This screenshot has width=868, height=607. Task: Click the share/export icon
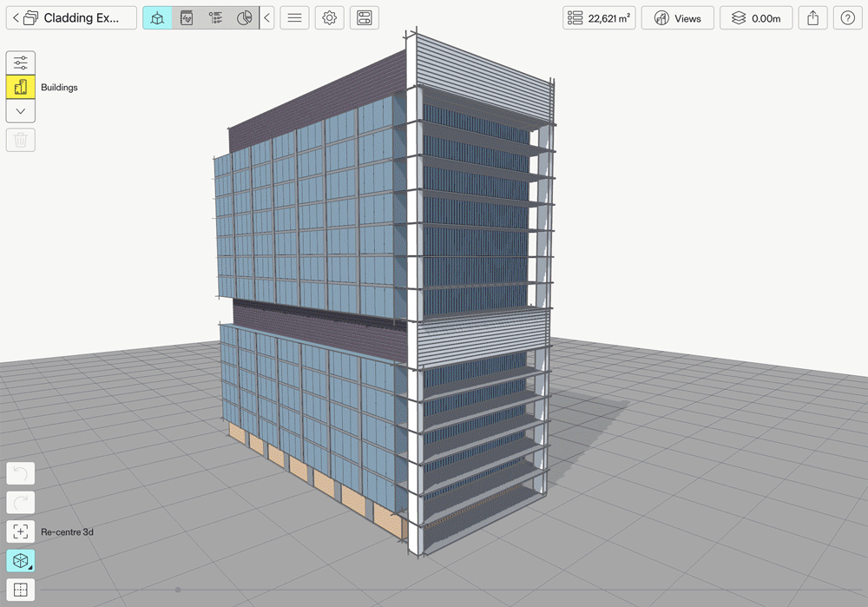click(x=812, y=18)
